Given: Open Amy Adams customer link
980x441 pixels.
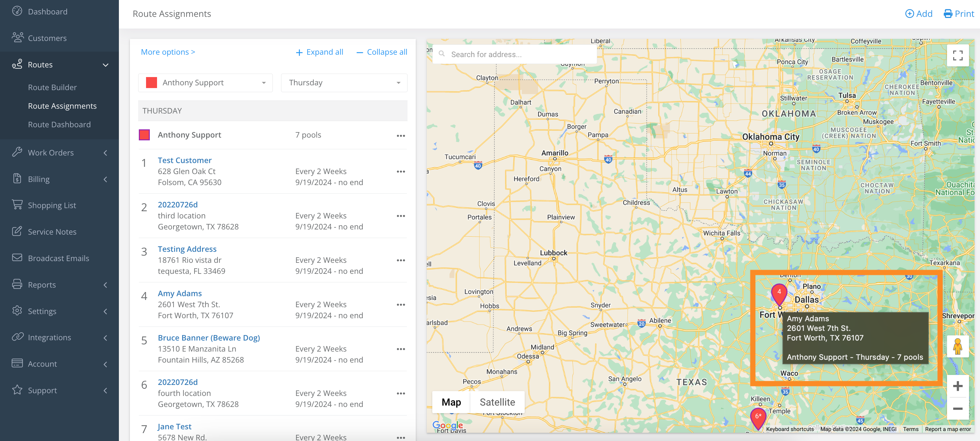Looking at the screenshot, I should pyautogui.click(x=180, y=293).
